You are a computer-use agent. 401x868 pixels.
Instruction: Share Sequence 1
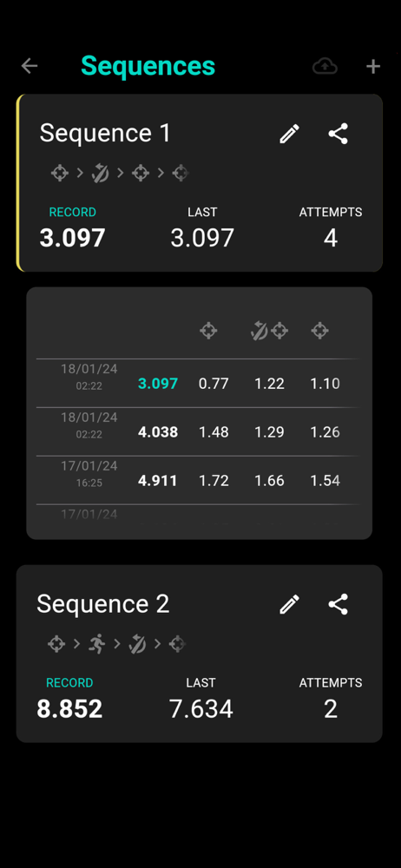[339, 134]
